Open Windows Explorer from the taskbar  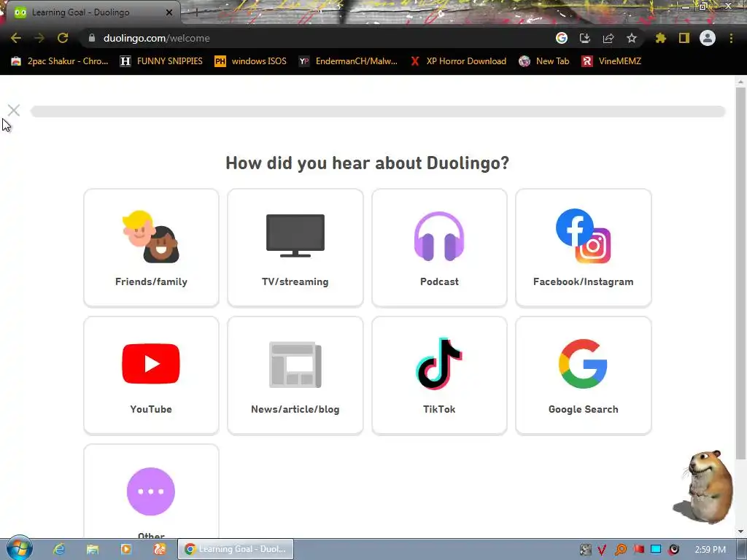pos(93,549)
